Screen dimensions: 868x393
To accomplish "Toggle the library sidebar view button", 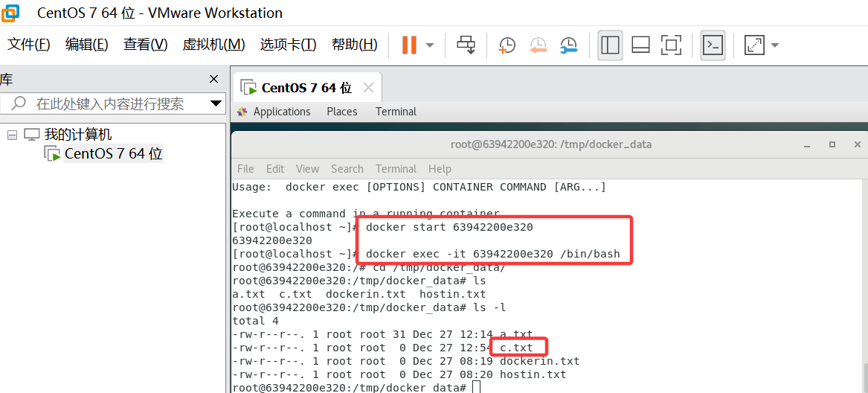I will (609, 45).
